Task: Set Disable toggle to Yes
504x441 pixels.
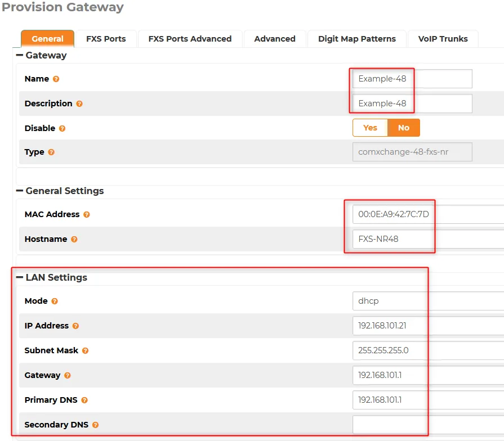Action: click(x=371, y=128)
